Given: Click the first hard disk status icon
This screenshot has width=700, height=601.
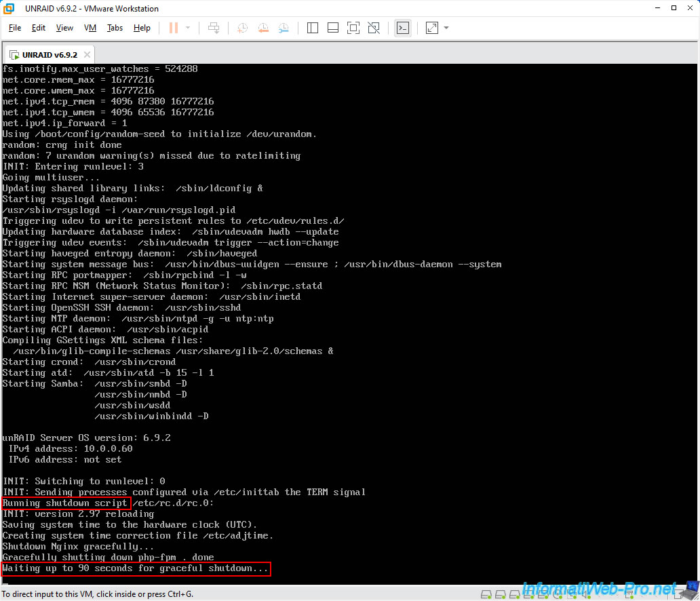Looking at the screenshot, I should 486,594.
